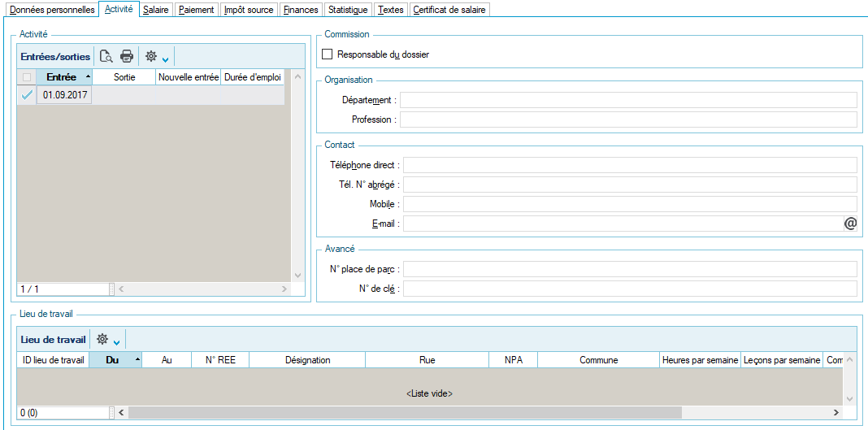Expand the settings dropdown arrow of Entrées/sorties
Image resolution: width=868 pixels, height=430 pixels.
point(165,59)
